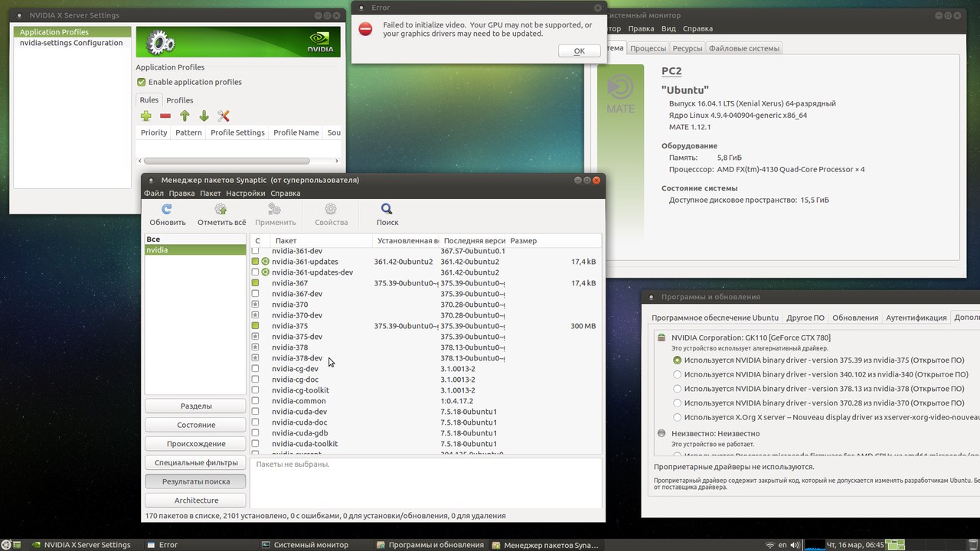Click Специальные фильтры button
This screenshot has width=980, height=551.
[196, 462]
